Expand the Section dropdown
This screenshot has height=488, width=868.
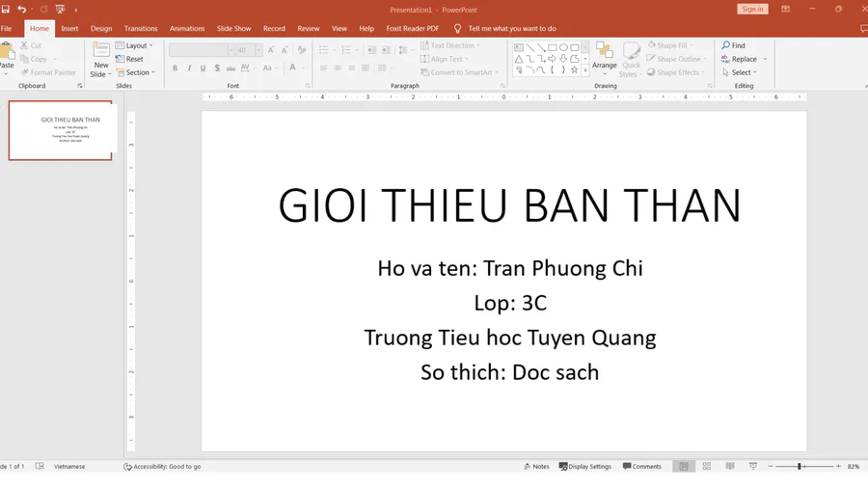pos(135,72)
